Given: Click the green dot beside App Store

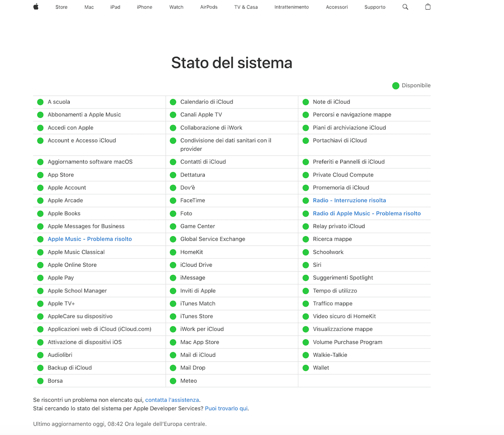Looking at the screenshot, I should click(x=40, y=175).
